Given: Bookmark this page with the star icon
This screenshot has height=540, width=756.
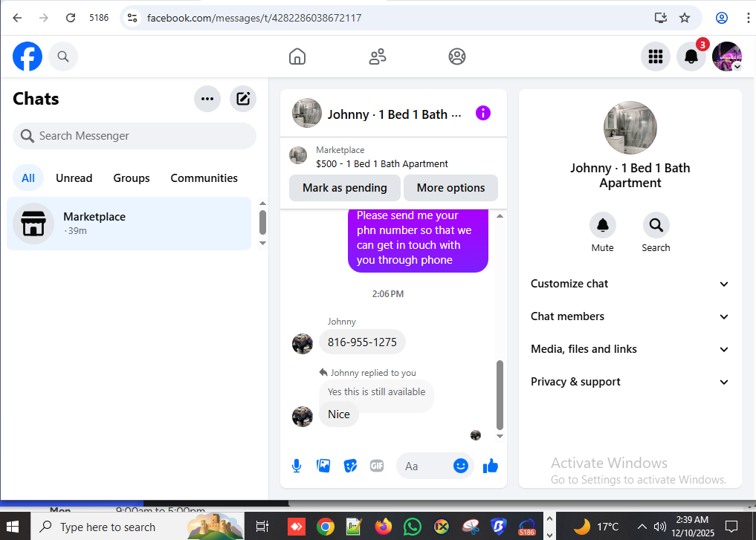Looking at the screenshot, I should coord(685,18).
